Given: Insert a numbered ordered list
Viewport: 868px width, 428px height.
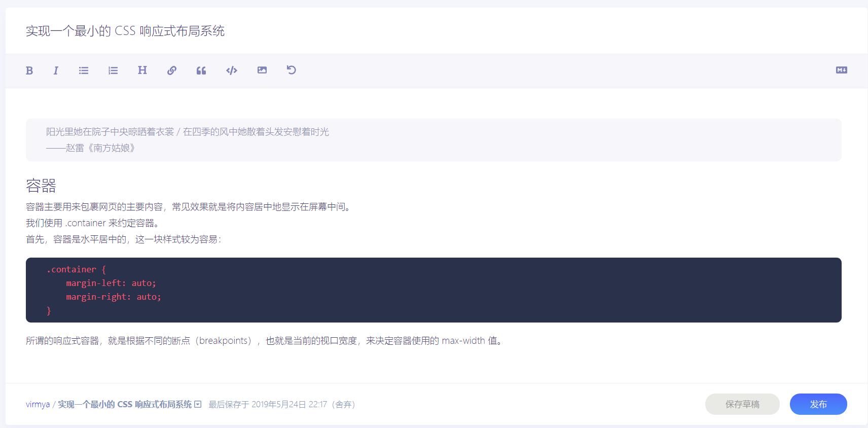Looking at the screenshot, I should pos(113,70).
